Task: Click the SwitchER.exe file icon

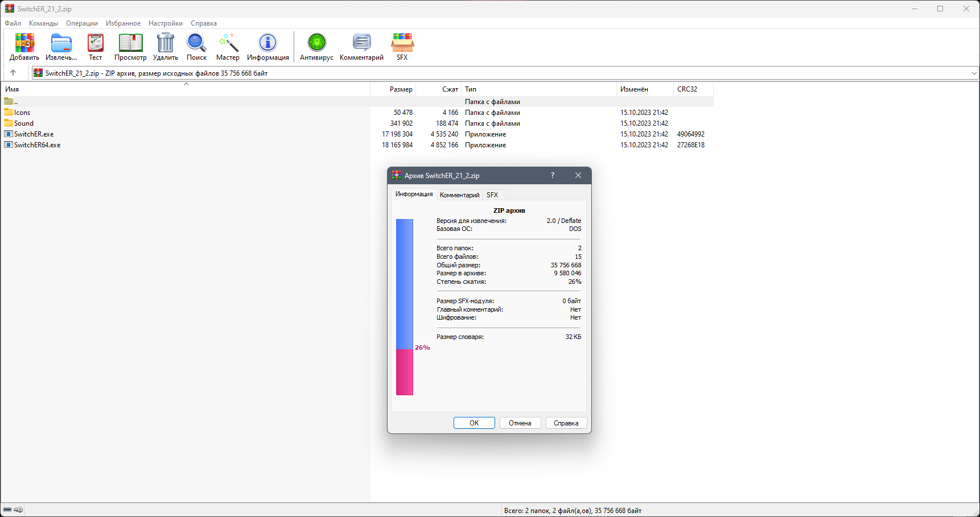Action: (9, 134)
